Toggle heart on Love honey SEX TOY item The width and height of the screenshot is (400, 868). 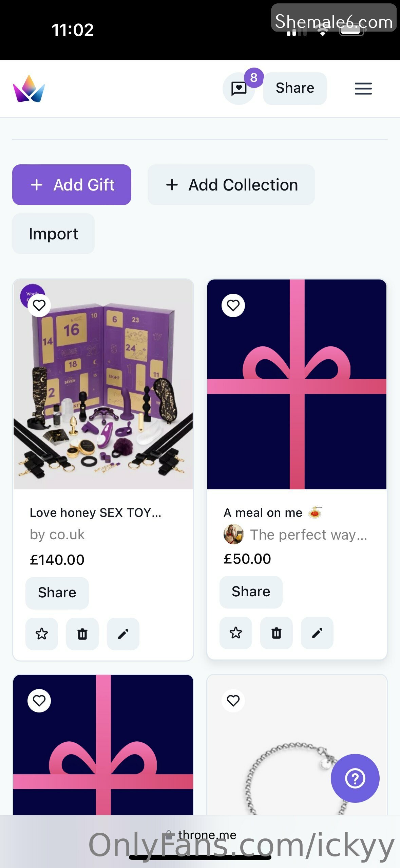click(x=39, y=306)
